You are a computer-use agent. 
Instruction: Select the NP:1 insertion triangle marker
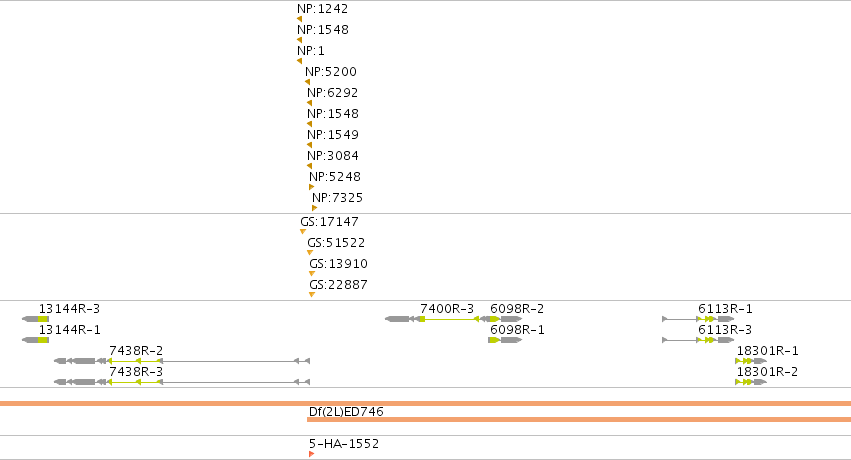pyautogui.click(x=300, y=61)
